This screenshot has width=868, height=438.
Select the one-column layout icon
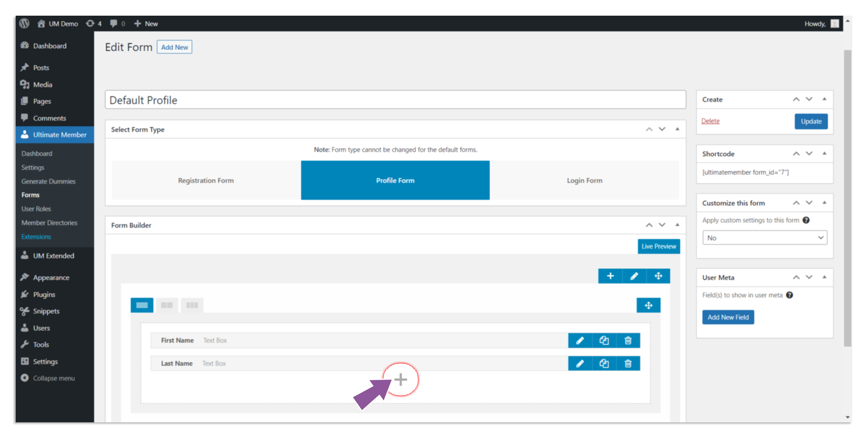pos(142,305)
